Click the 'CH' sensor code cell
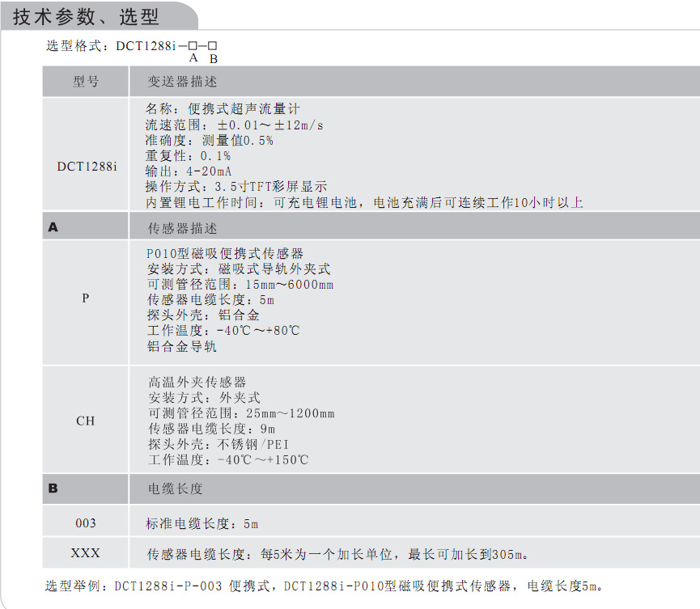700x609 pixels. click(85, 421)
